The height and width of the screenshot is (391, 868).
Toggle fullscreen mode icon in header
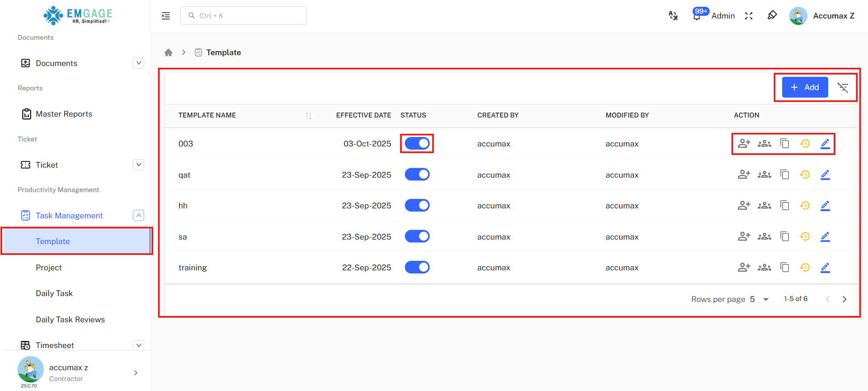tap(749, 16)
